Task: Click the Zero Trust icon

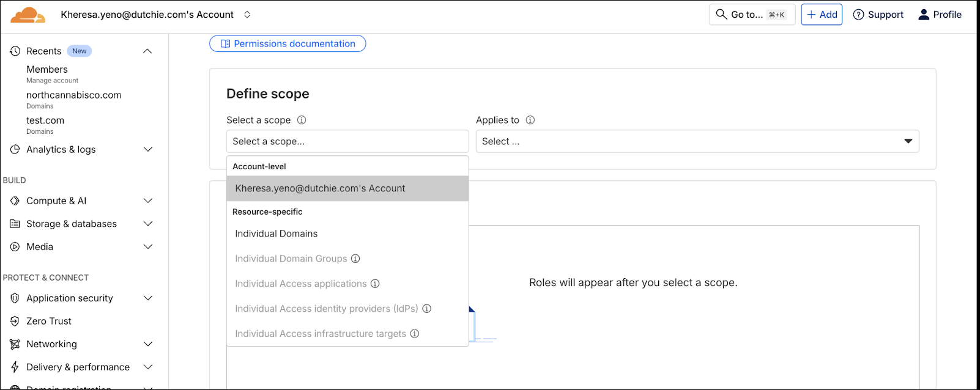Action: tap(15, 321)
